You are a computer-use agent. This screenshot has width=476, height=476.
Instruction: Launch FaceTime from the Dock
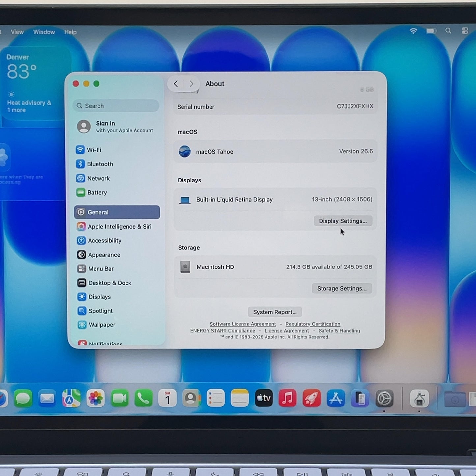coord(120,398)
